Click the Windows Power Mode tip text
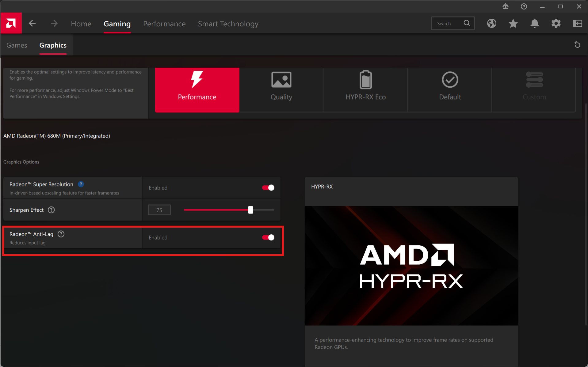This screenshot has width=588, height=367. point(71,93)
